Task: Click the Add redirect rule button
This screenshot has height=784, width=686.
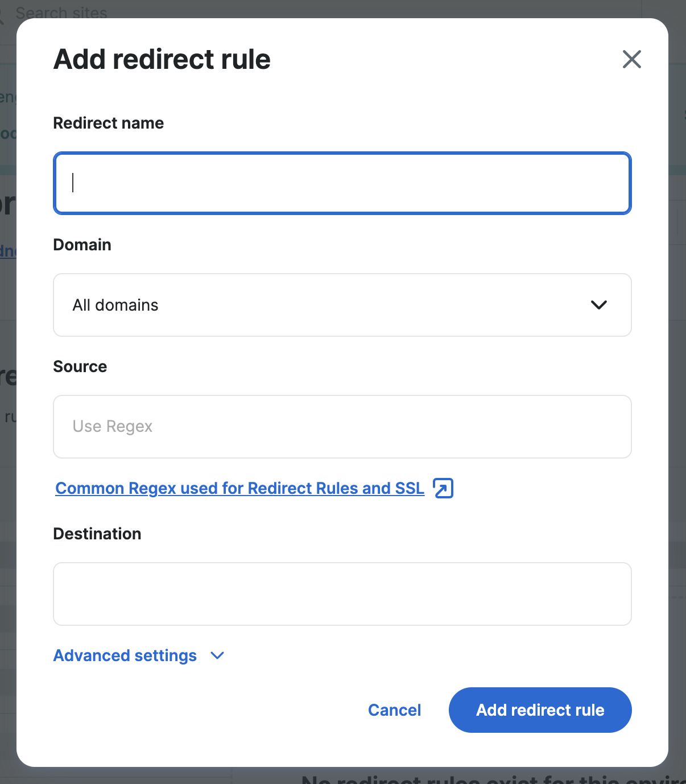Action: point(540,710)
